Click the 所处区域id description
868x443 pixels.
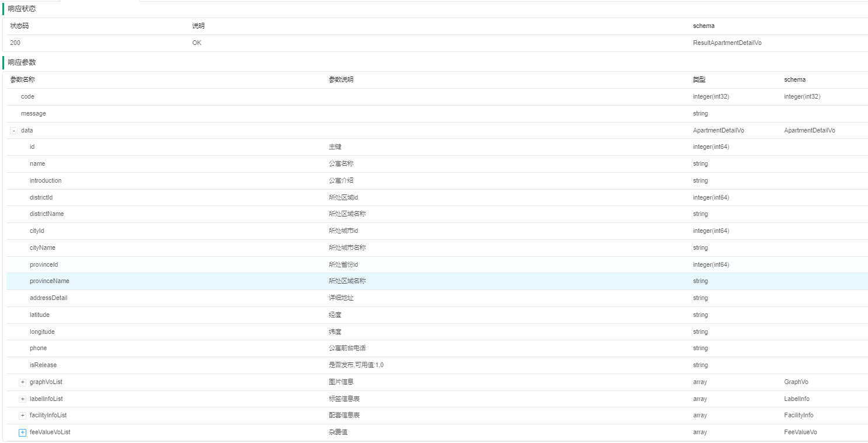pyautogui.click(x=343, y=198)
